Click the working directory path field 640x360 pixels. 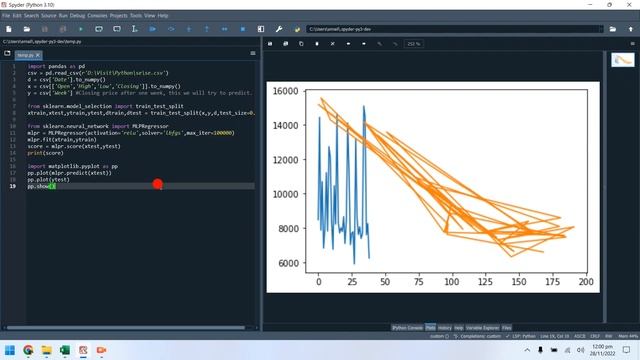click(x=454, y=29)
